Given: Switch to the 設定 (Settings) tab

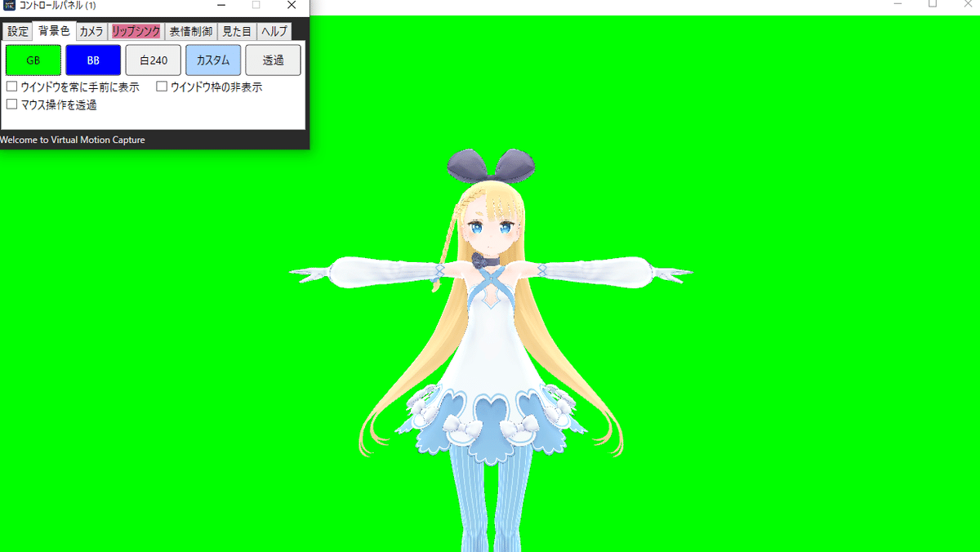Looking at the screenshot, I should coord(16,31).
